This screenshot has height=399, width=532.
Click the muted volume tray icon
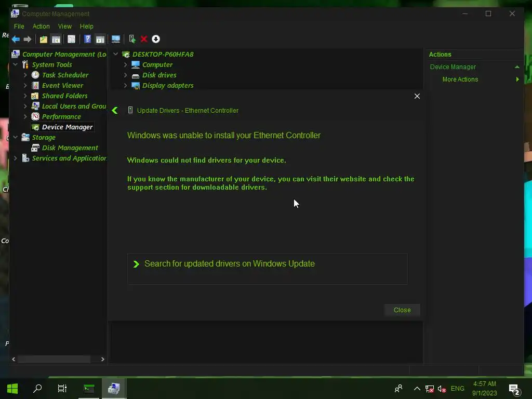[442, 389]
